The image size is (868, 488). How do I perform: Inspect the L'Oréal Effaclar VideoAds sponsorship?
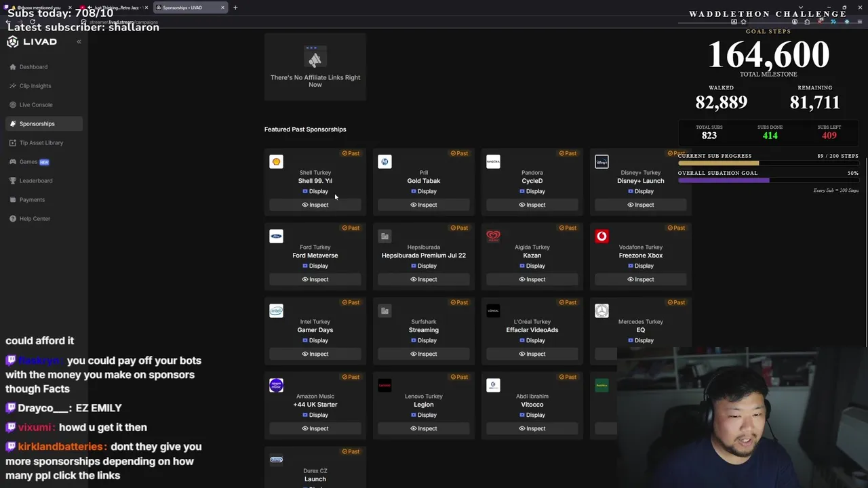click(x=532, y=354)
